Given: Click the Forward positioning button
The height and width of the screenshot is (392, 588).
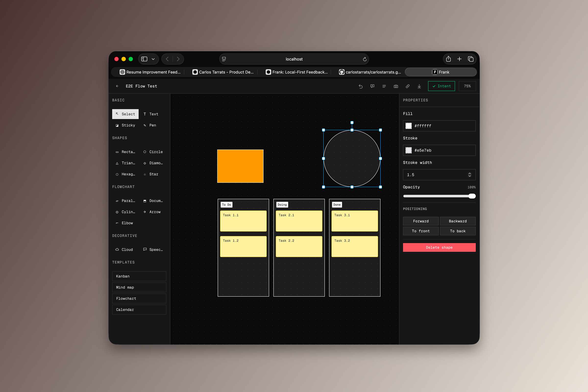Looking at the screenshot, I should [x=421, y=221].
